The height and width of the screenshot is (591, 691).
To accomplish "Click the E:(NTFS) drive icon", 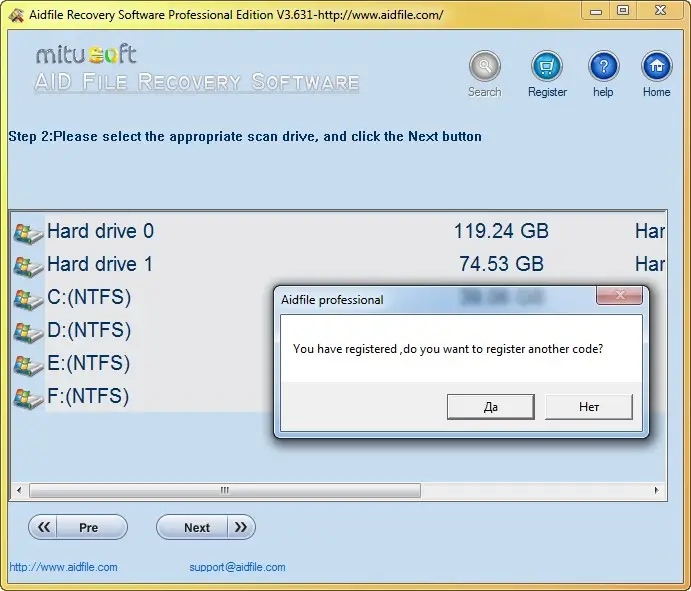I will (x=28, y=365).
